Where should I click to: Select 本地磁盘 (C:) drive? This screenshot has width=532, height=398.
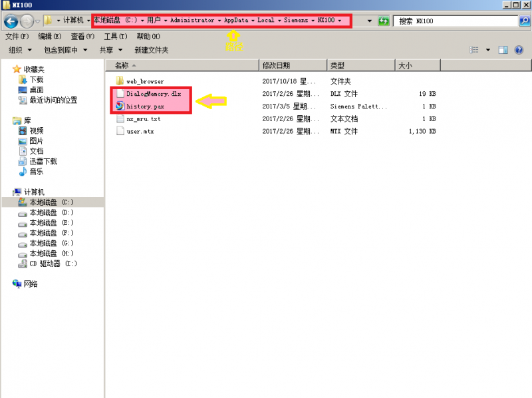tap(52, 202)
